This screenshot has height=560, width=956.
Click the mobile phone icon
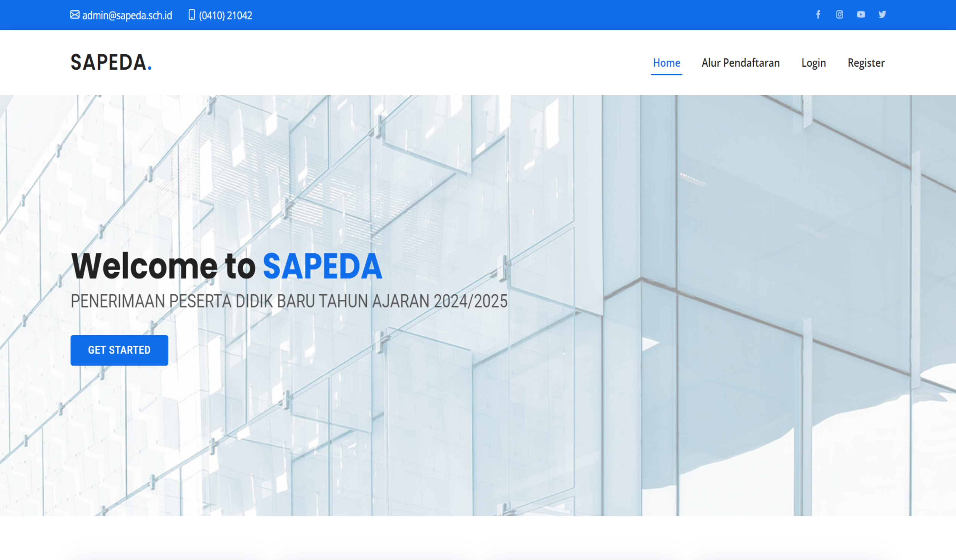coord(191,15)
